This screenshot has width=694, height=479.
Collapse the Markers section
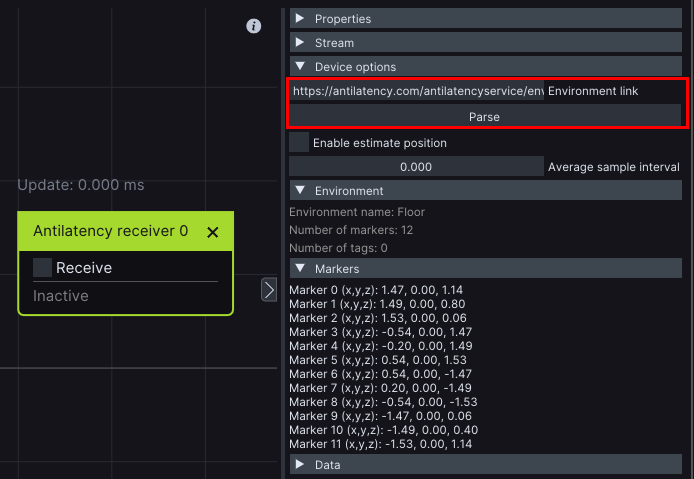(x=300, y=269)
